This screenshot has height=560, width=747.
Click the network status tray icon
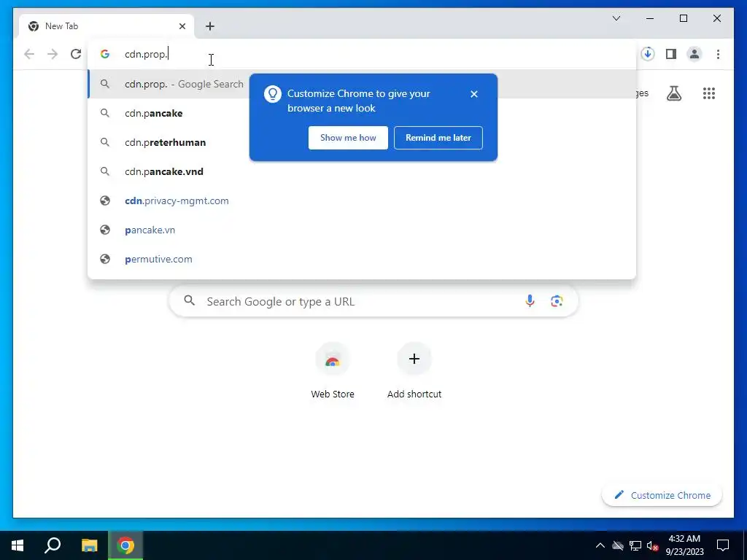click(635, 545)
